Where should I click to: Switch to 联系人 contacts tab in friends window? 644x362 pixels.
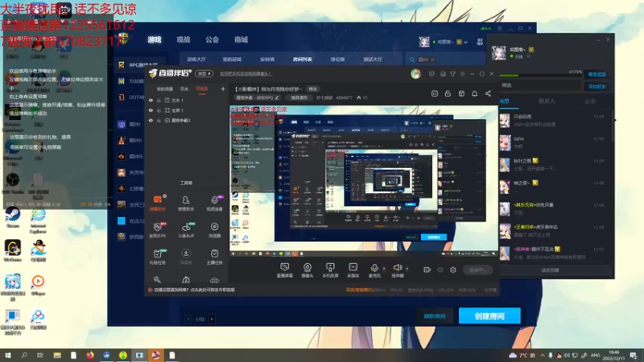(547, 101)
